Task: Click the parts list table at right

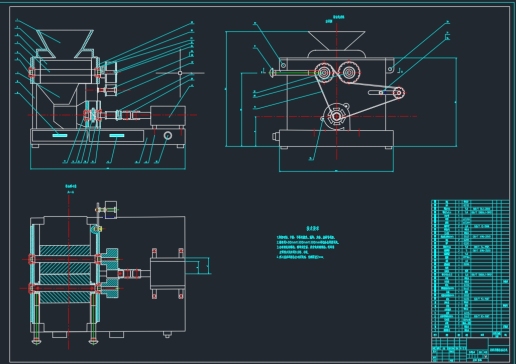Action: (470, 268)
